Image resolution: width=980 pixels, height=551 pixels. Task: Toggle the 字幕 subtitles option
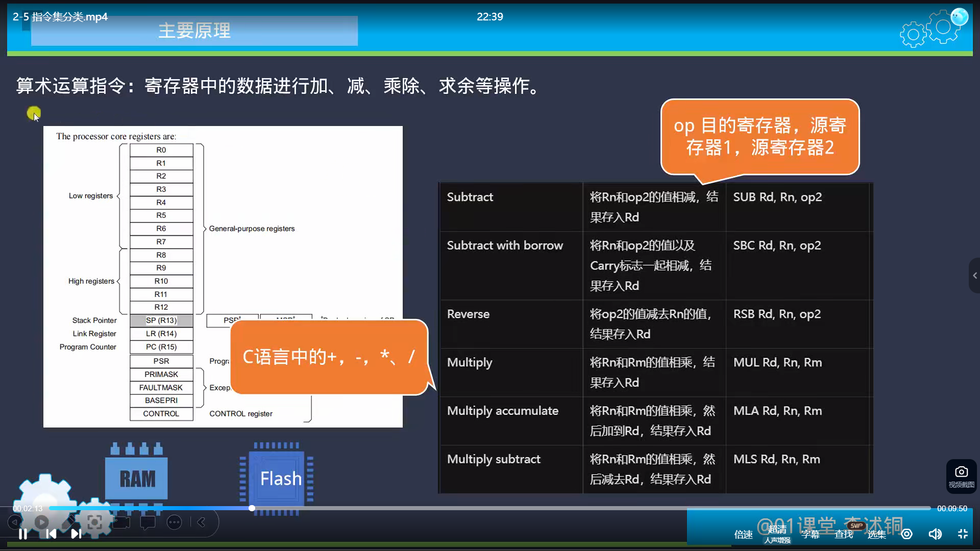click(810, 534)
